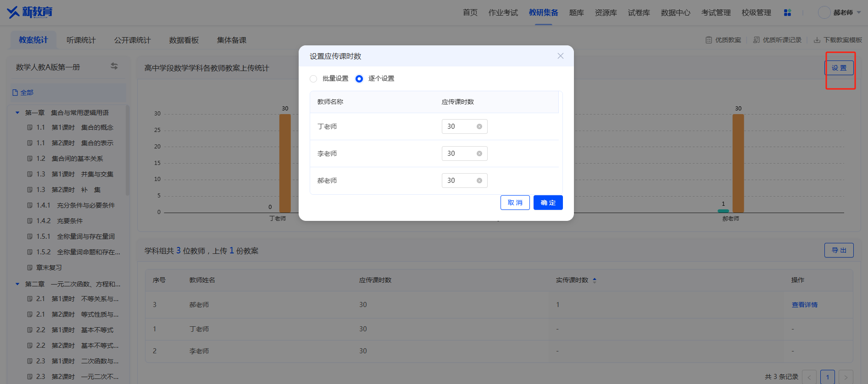868x384 pixels.
Task: Switch to the 公开课统计 tab
Action: click(x=133, y=40)
